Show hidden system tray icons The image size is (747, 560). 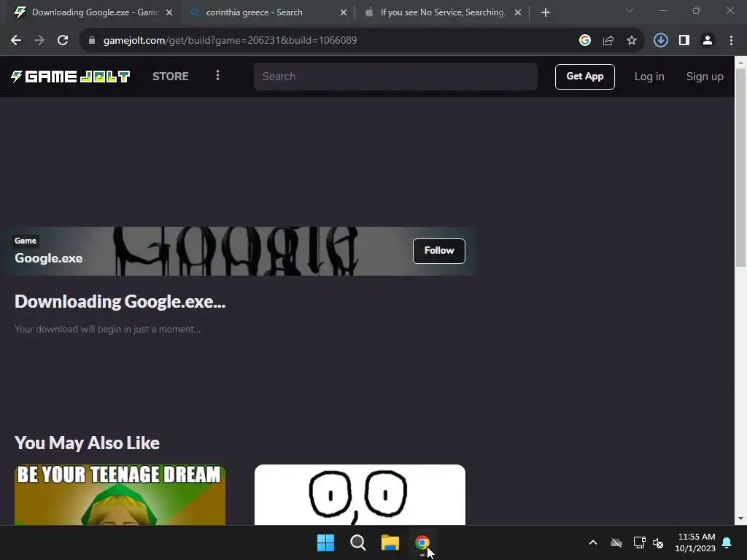[x=593, y=542]
